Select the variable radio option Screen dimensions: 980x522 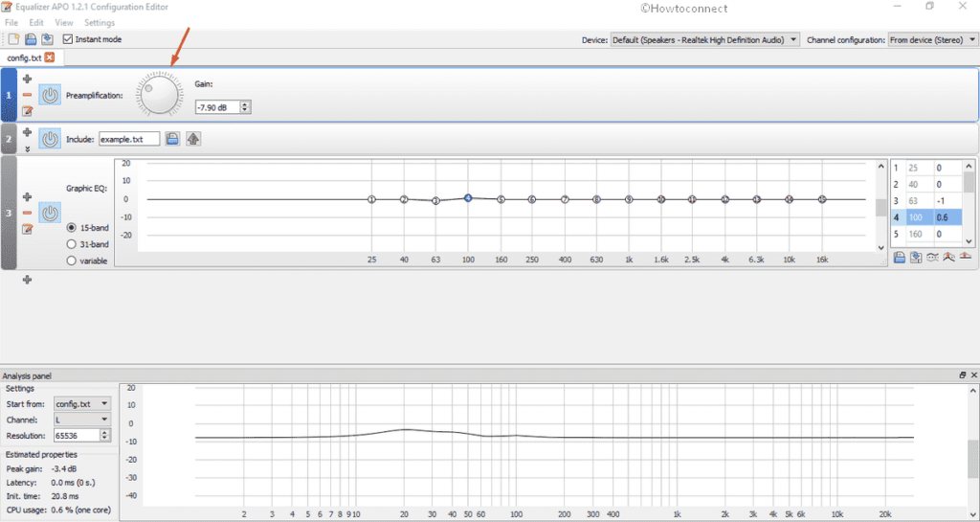click(72, 261)
